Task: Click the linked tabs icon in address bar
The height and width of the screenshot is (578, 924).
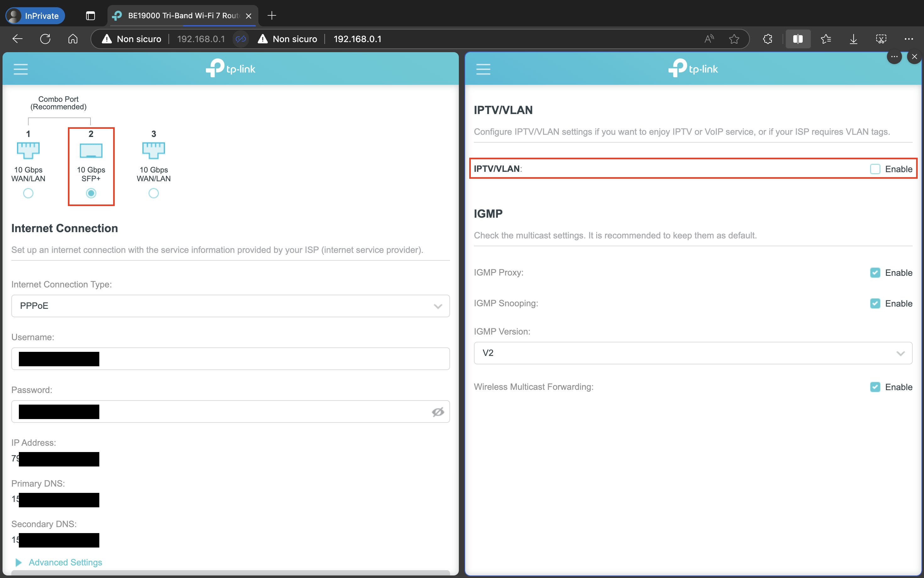Action: [240, 39]
